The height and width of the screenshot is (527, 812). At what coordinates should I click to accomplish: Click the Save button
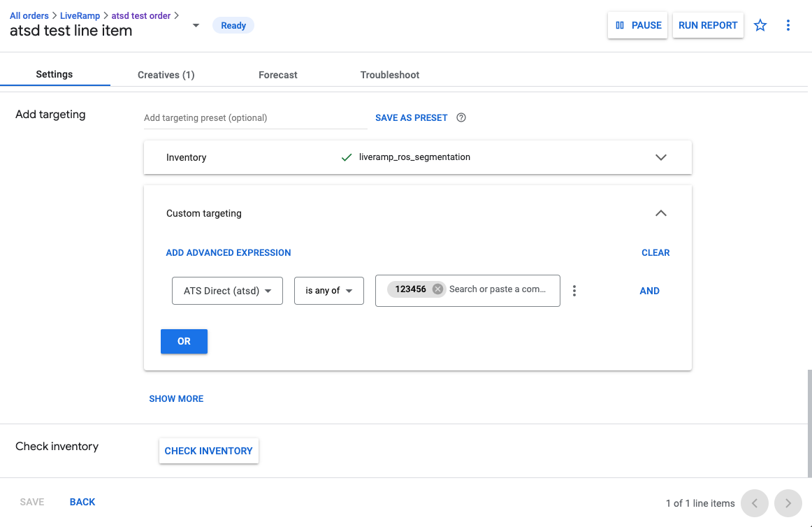32,502
